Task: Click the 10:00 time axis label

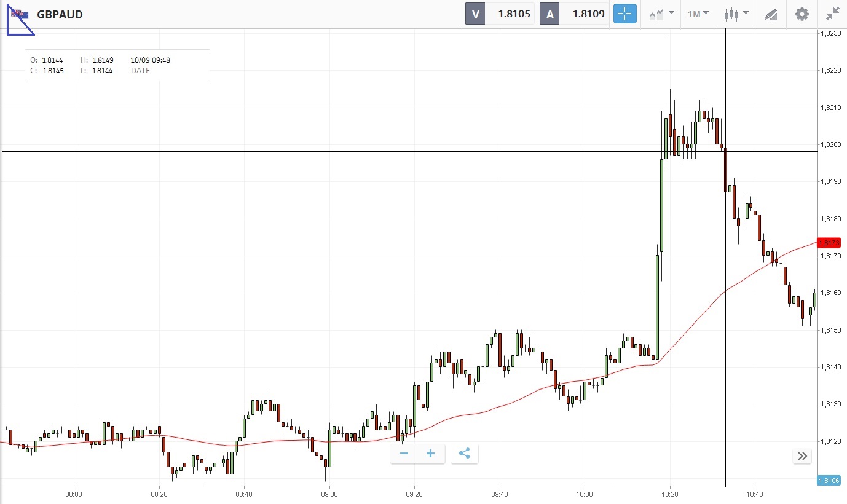Action: coord(585,494)
